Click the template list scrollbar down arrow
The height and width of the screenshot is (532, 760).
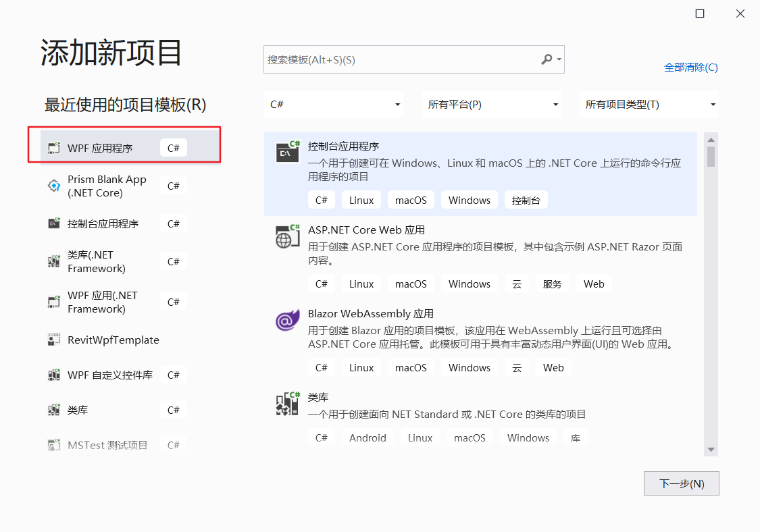[711, 450]
